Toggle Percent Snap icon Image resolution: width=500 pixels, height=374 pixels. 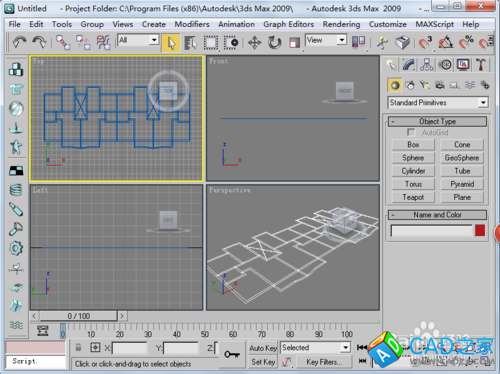(x=466, y=43)
